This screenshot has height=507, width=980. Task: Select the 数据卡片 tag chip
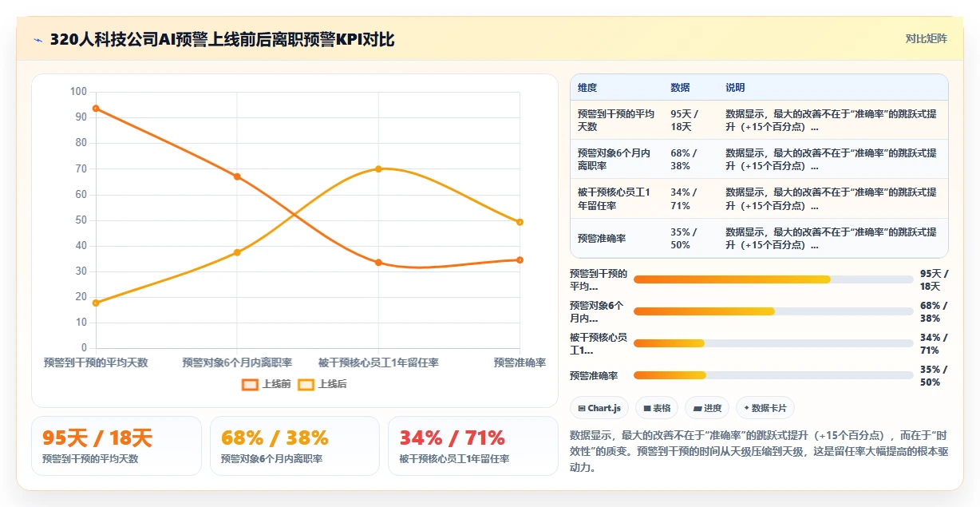pyautogui.click(x=765, y=408)
